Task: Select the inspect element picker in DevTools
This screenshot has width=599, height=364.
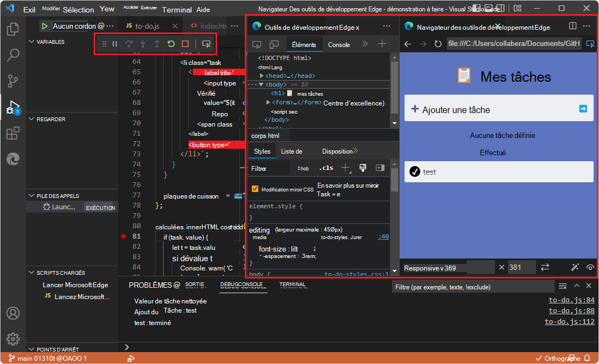Action: click(x=258, y=44)
